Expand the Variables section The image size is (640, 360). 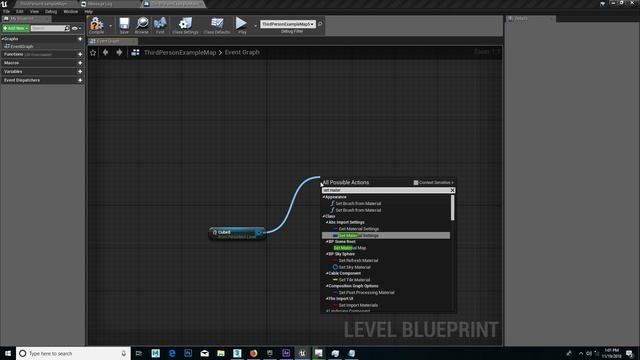click(13, 71)
